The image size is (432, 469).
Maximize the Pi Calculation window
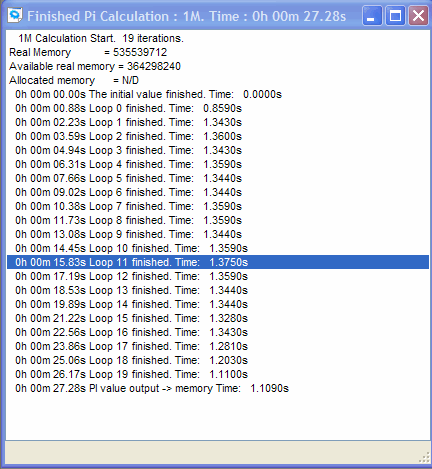click(x=395, y=16)
